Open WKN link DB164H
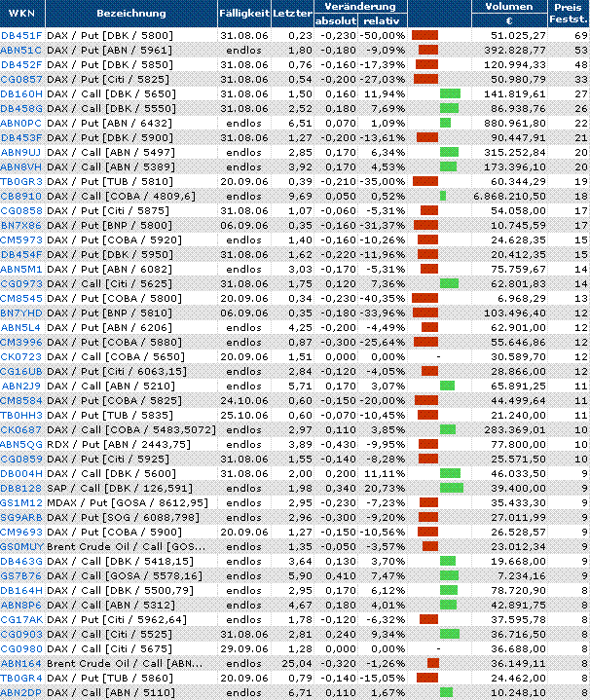The height and width of the screenshot is (700, 590). tap(21, 590)
